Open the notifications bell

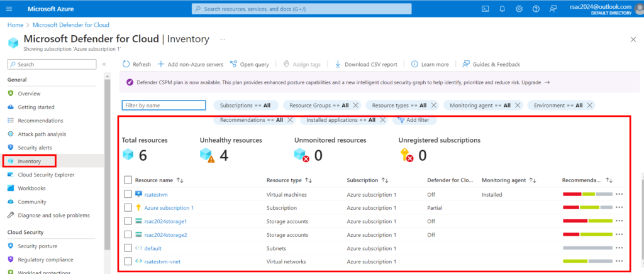click(502, 9)
